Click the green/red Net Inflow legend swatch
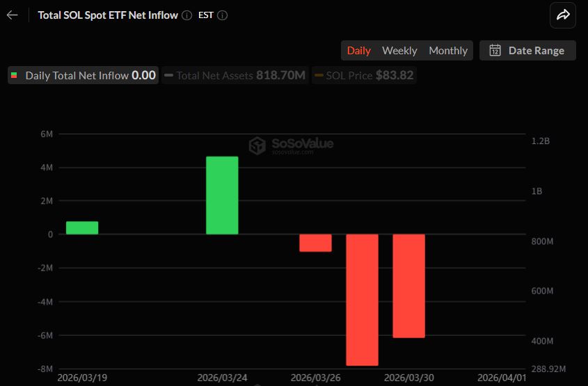 [15, 75]
